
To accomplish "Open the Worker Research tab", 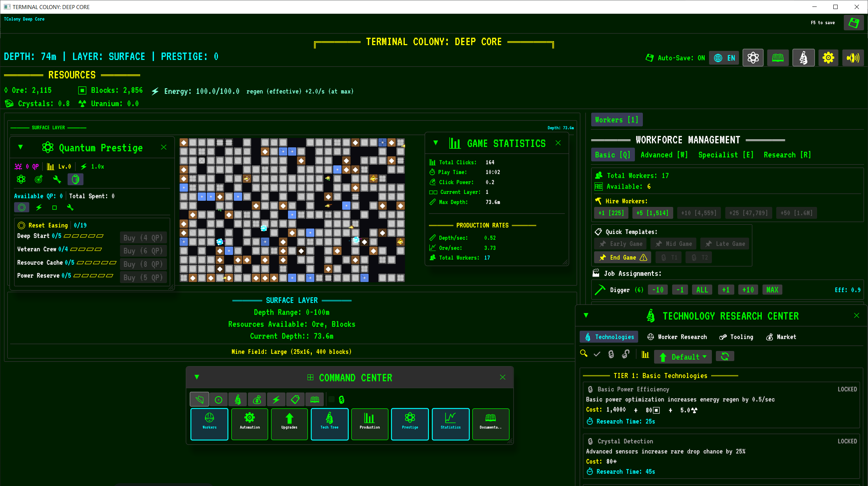I will [x=677, y=337].
